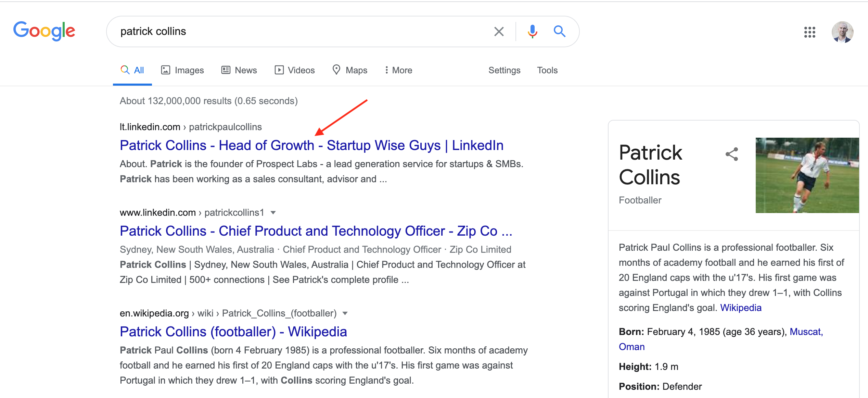Click into the search field text

153,32
